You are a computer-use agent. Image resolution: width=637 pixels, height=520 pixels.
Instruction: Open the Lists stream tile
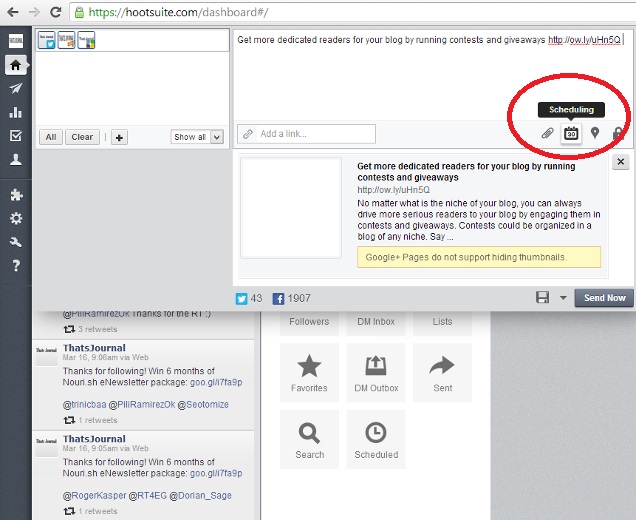pos(442,323)
